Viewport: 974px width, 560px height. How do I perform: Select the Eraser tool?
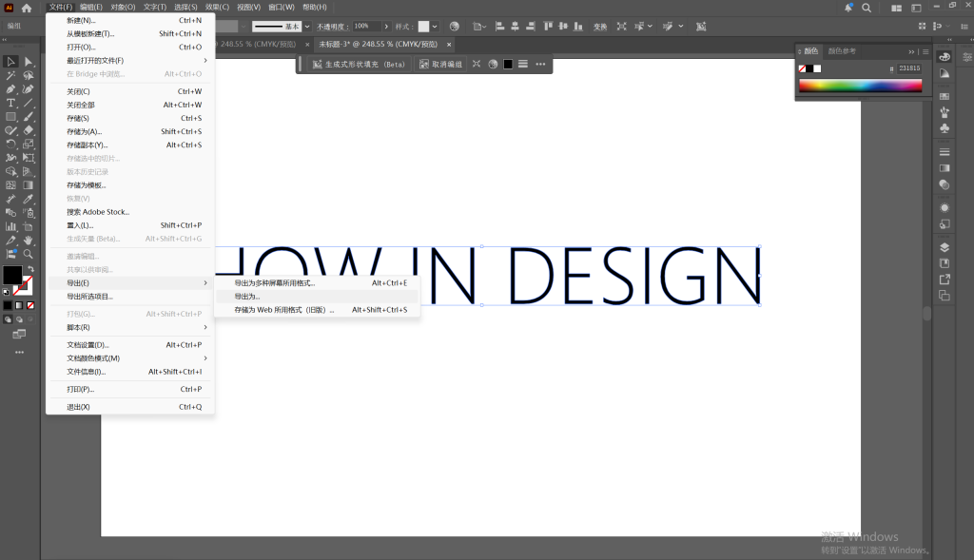point(28,130)
